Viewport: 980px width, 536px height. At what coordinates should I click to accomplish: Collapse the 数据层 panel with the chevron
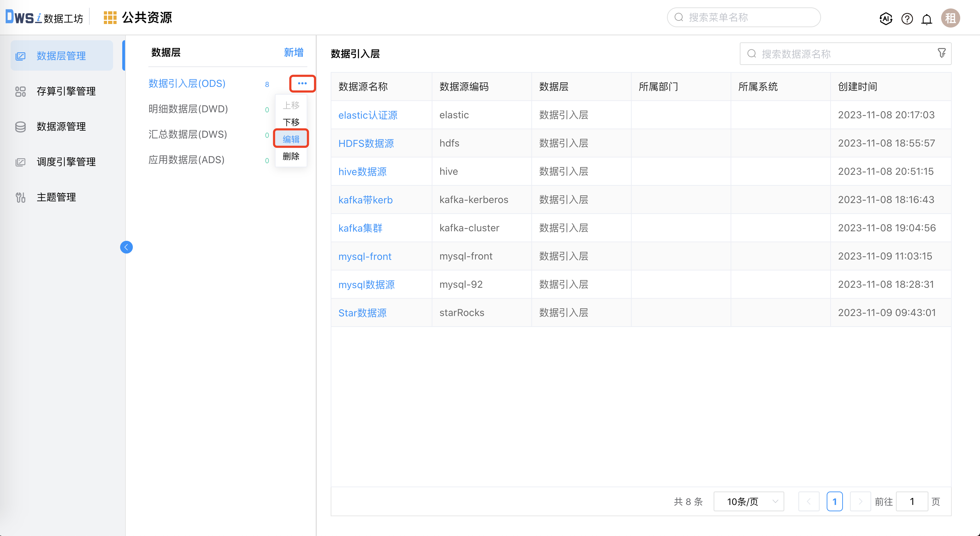point(126,247)
